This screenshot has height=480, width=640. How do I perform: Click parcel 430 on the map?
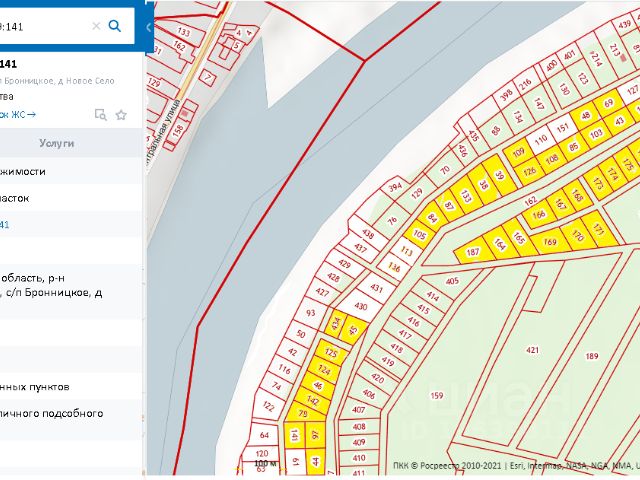pyautogui.click(x=361, y=306)
